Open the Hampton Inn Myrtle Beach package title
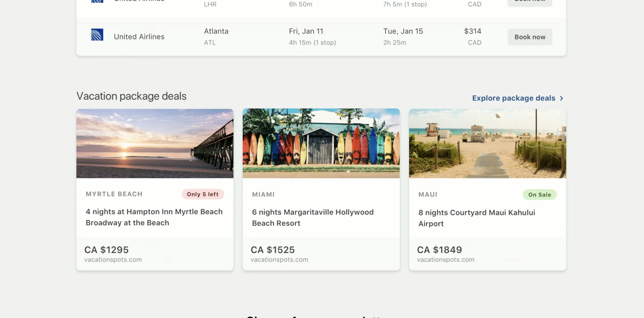The image size is (644, 318). [154, 217]
